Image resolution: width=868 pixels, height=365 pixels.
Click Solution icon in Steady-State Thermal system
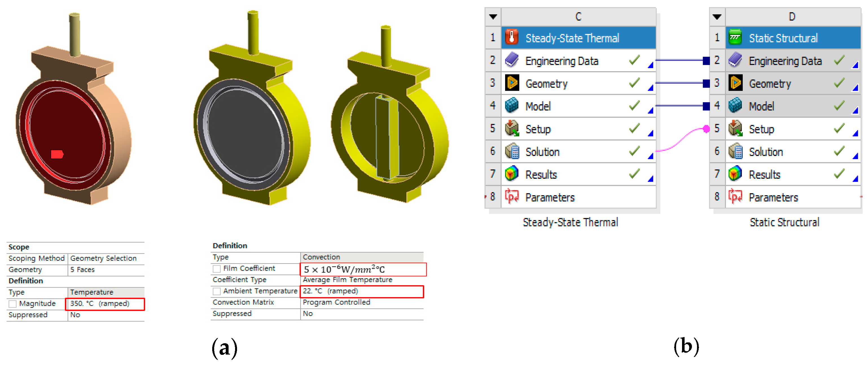pos(512,151)
